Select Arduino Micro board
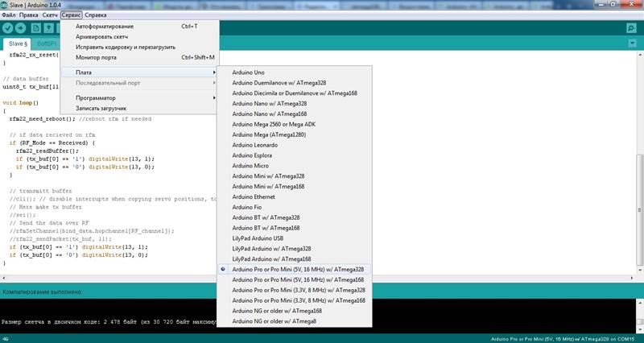Screen dimensions: 644x343 (x=295, y=166)
